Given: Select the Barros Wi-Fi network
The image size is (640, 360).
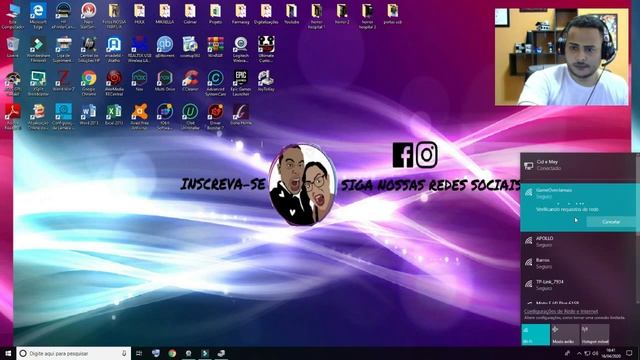Looking at the screenshot, I should click(x=578, y=263).
